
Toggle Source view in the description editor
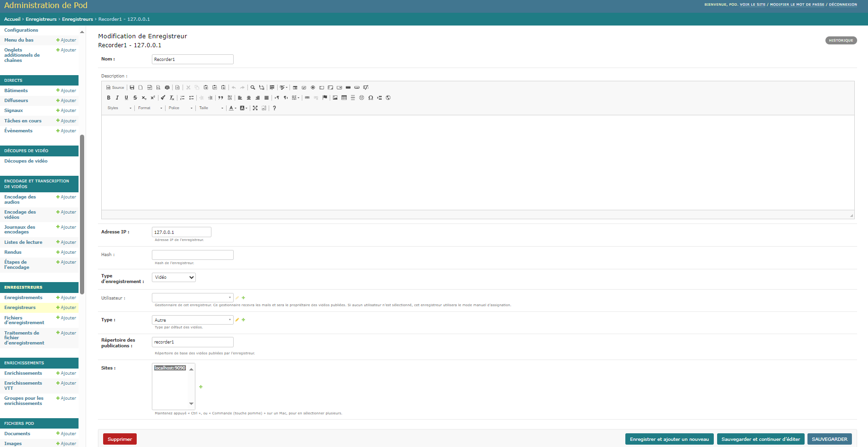tap(115, 87)
